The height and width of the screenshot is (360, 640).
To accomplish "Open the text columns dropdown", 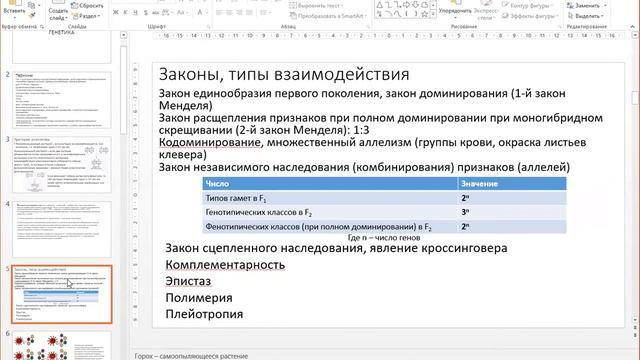I will (265, 13).
